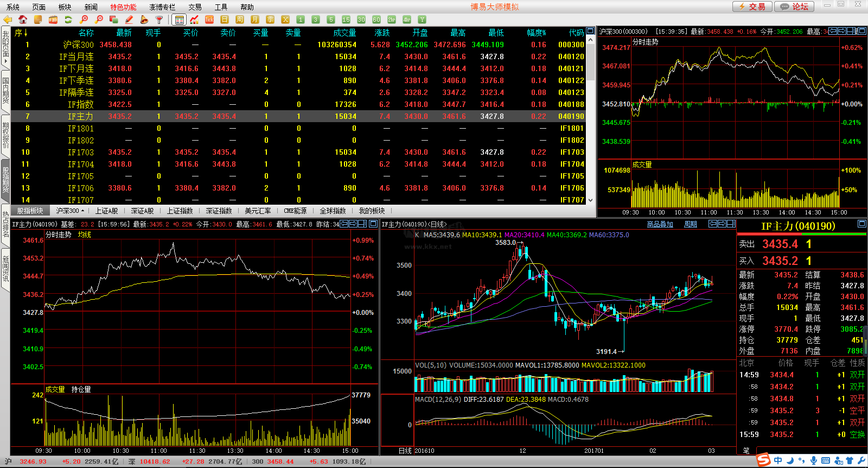Switch to the 全球指数 tab
The height and width of the screenshot is (468, 868).
coord(333,211)
